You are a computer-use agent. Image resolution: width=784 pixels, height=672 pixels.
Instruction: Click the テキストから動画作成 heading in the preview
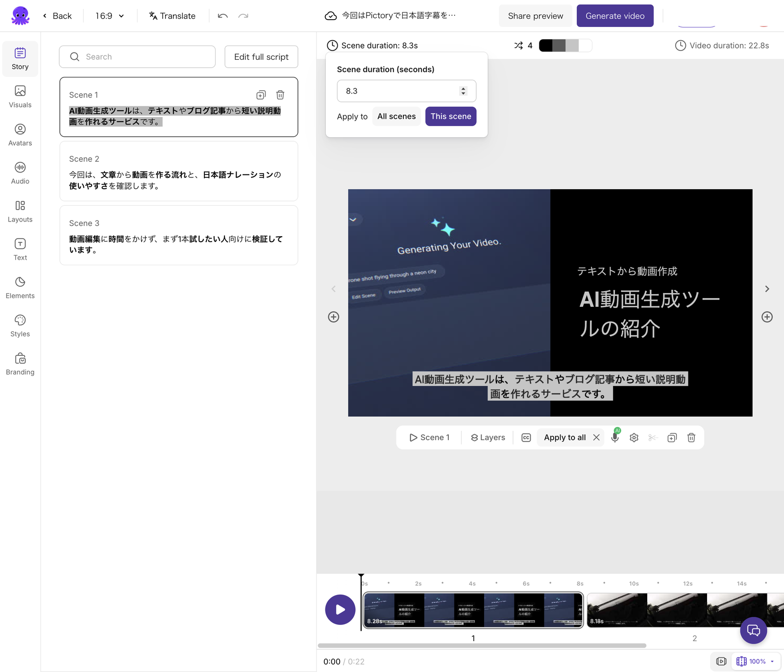(627, 271)
